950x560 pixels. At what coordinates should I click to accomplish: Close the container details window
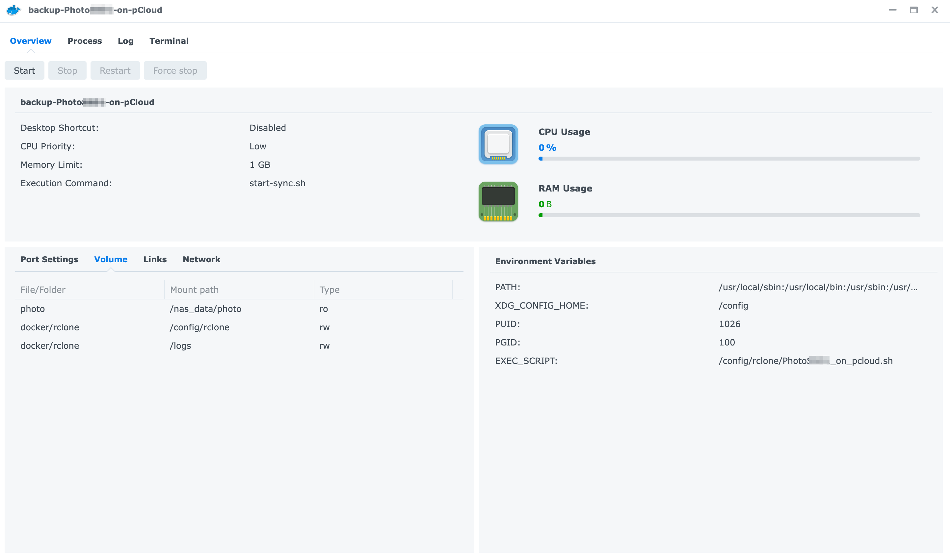click(x=935, y=10)
